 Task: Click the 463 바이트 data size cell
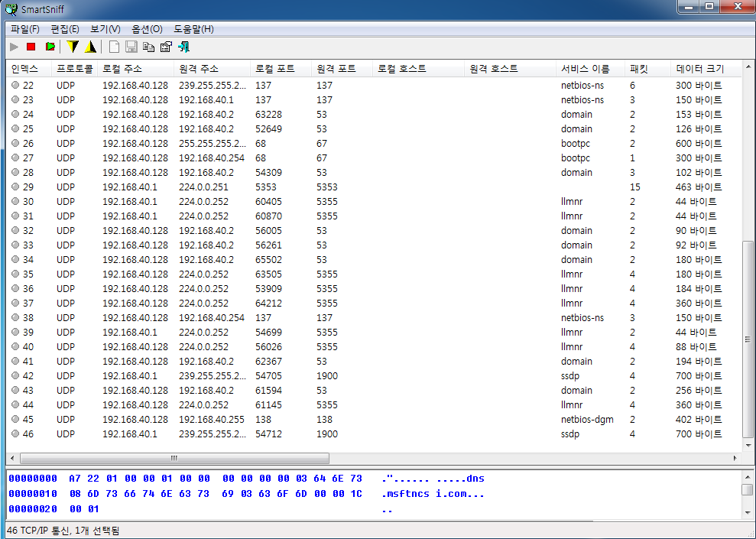tap(699, 187)
